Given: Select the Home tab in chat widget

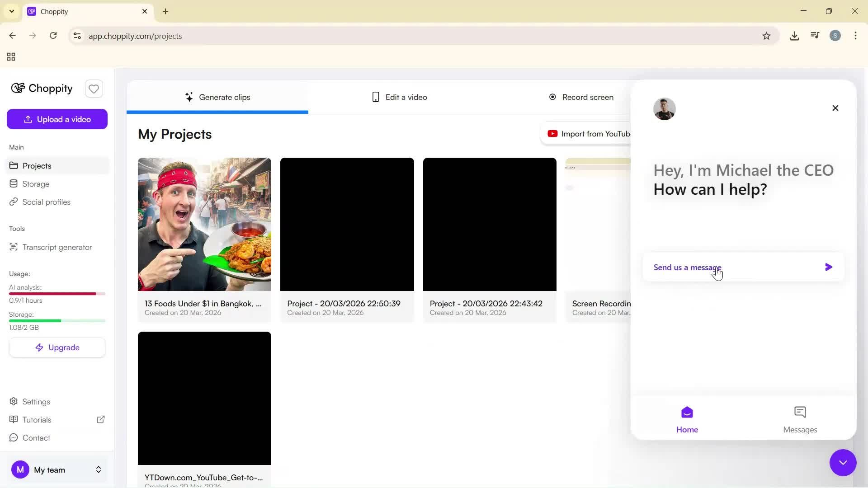Looking at the screenshot, I should pos(687,418).
